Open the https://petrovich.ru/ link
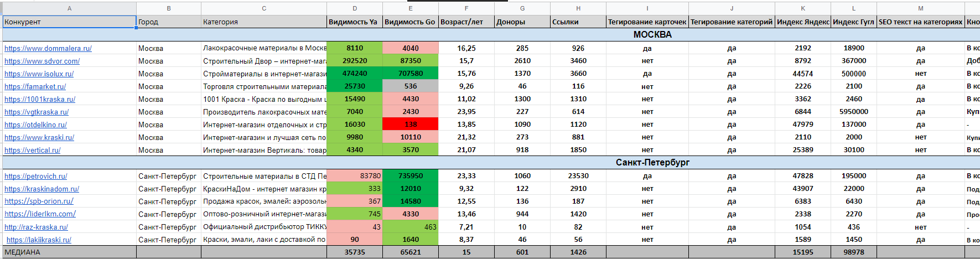Screen dimensions: 980x259 point(36,176)
